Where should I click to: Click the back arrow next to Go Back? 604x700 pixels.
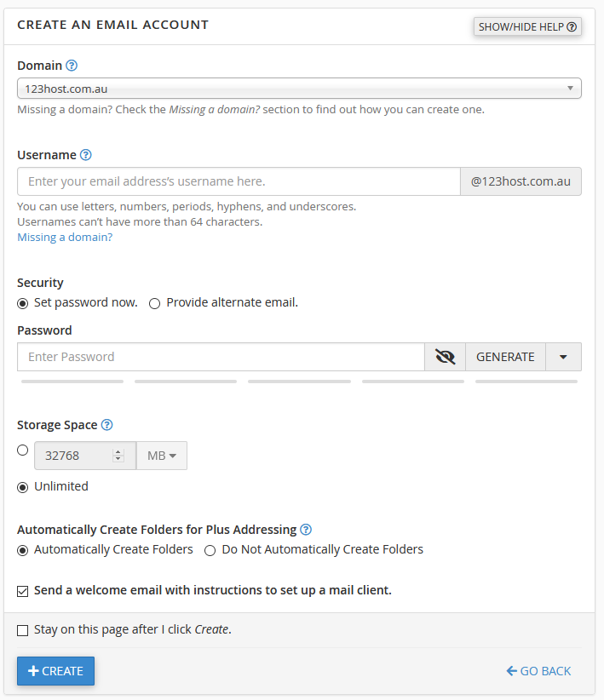pyautogui.click(x=509, y=670)
